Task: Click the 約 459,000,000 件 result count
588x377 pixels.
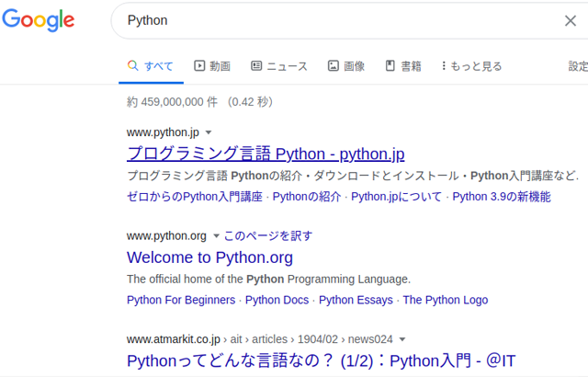Action: click(x=199, y=102)
